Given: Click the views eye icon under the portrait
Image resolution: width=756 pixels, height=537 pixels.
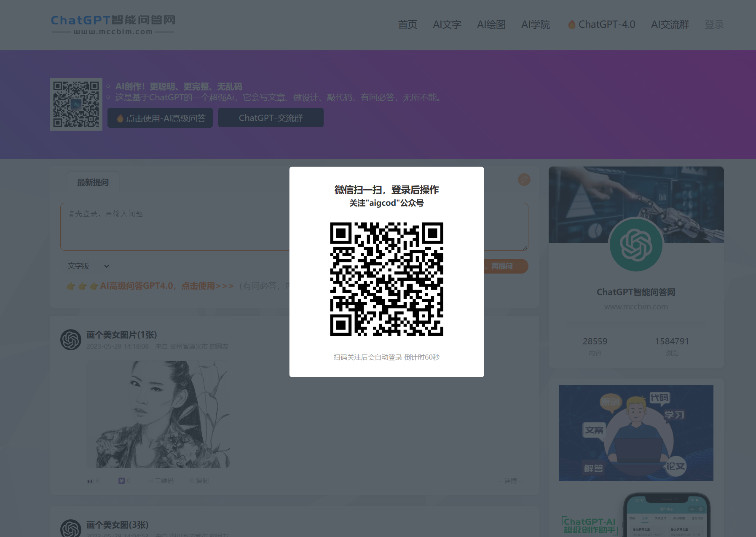Looking at the screenshot, I should tap(90, 481).
